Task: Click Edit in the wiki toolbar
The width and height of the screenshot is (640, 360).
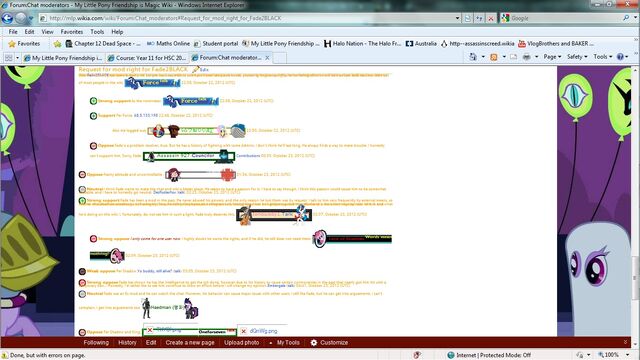Action: coord(151,342)
